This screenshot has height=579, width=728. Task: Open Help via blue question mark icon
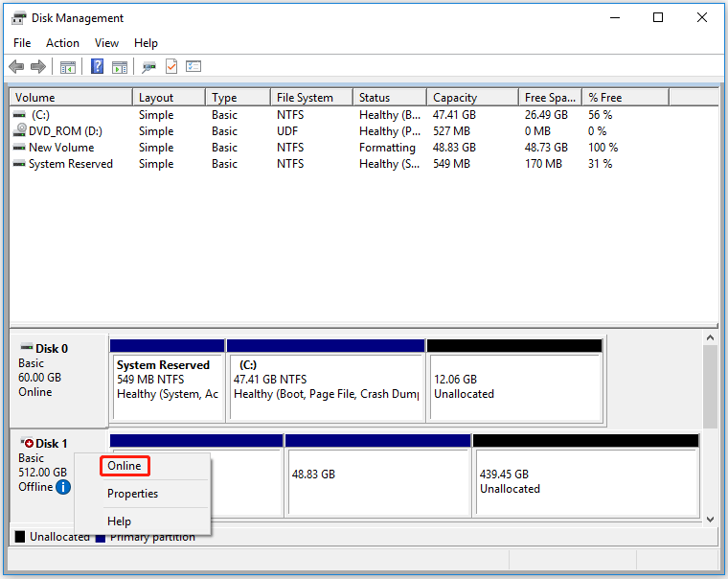(x=97, y=66)
